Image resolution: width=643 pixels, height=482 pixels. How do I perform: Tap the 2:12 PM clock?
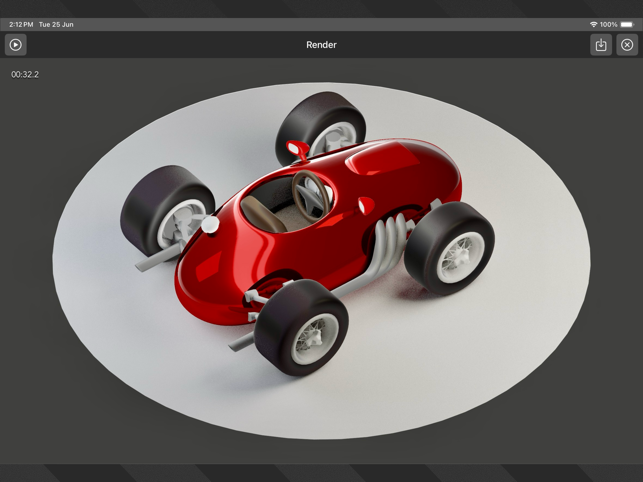pos(21,25)
